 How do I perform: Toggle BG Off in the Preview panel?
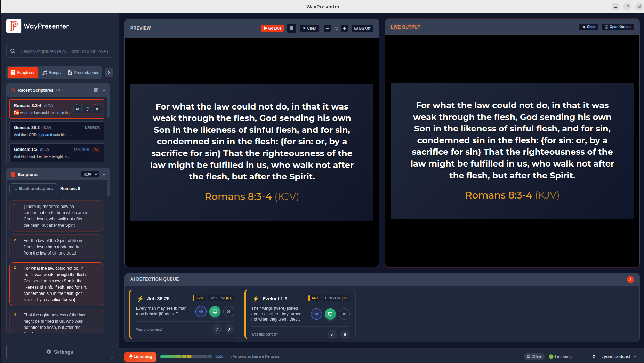362,28
